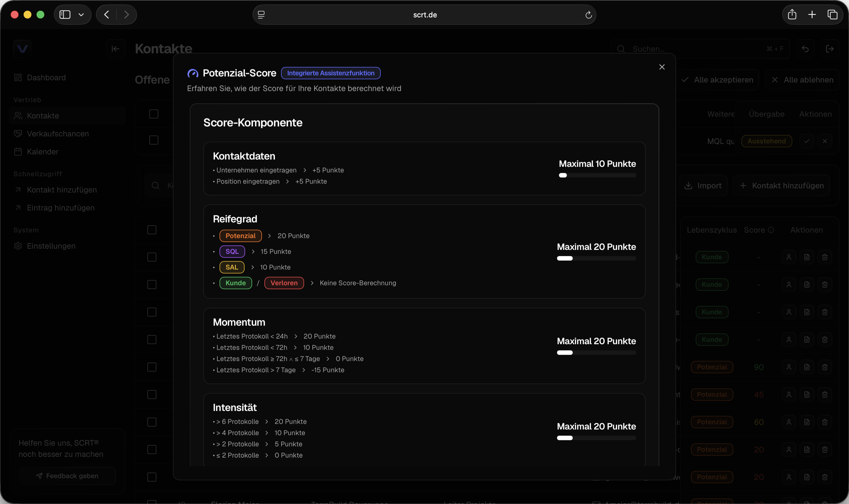Click the SCRT logo in sidebar
849x504 pixels.
point(22,49)
